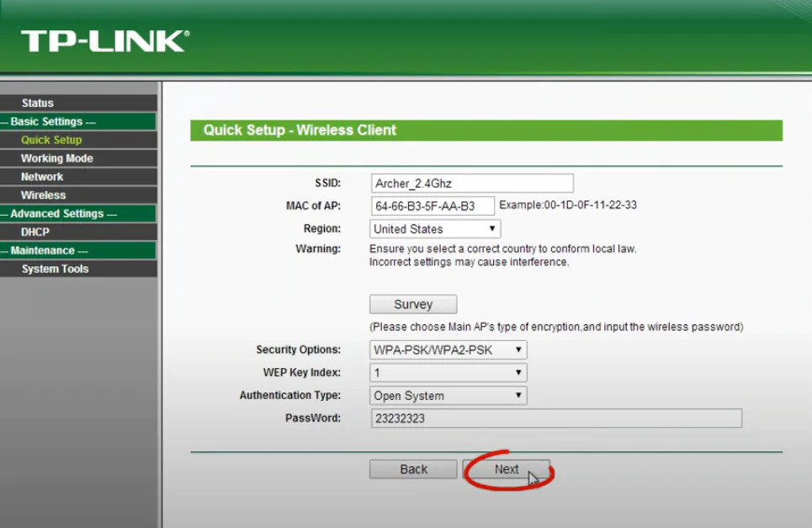Open the Authentication Type dropdown
This screenshot has width=812, height=528.
pos(448,395)
